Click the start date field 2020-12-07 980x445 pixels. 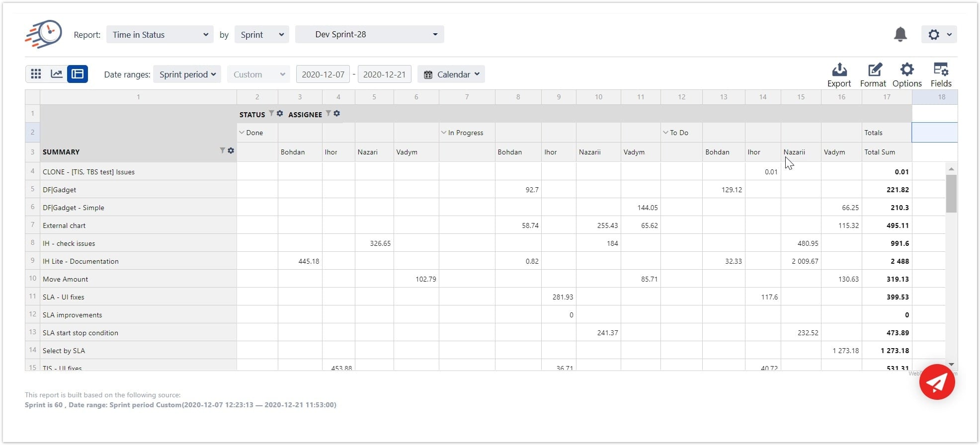tap(323, 74)
